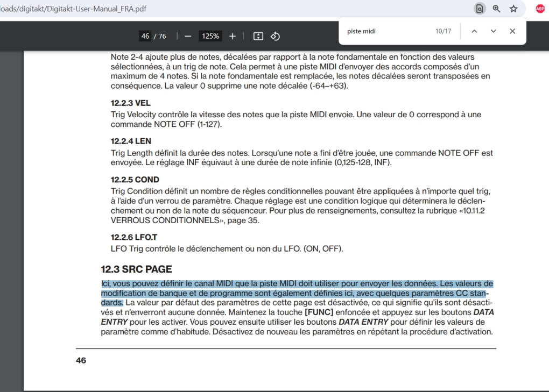The image size is (549, 392).
Task: Go to the previous search match
Action: click(474, 31)
